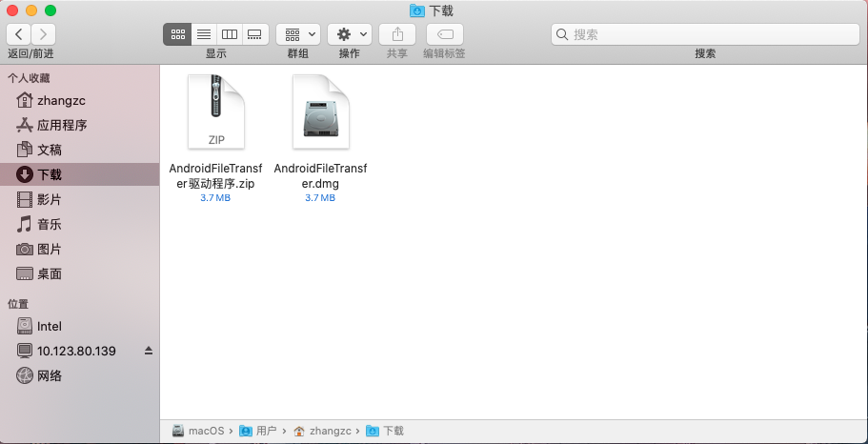Select the dmg disk image icon
The image size is (868, 444).
click(x=320, y=111)
